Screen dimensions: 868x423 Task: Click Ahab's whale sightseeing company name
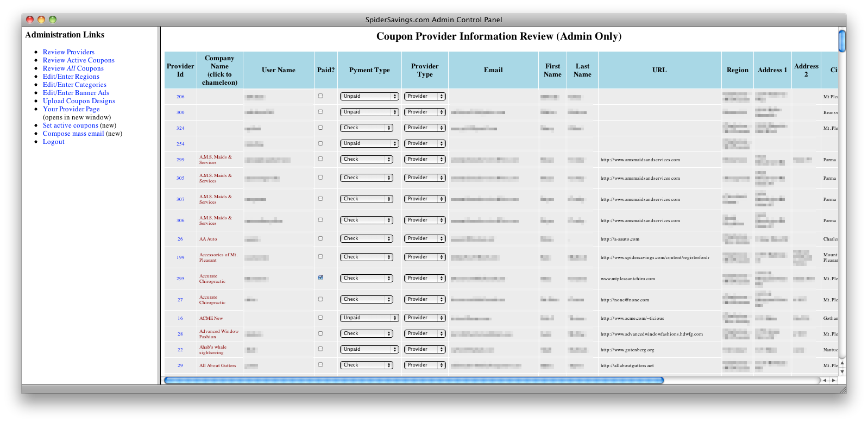click(x=213, y=350)
